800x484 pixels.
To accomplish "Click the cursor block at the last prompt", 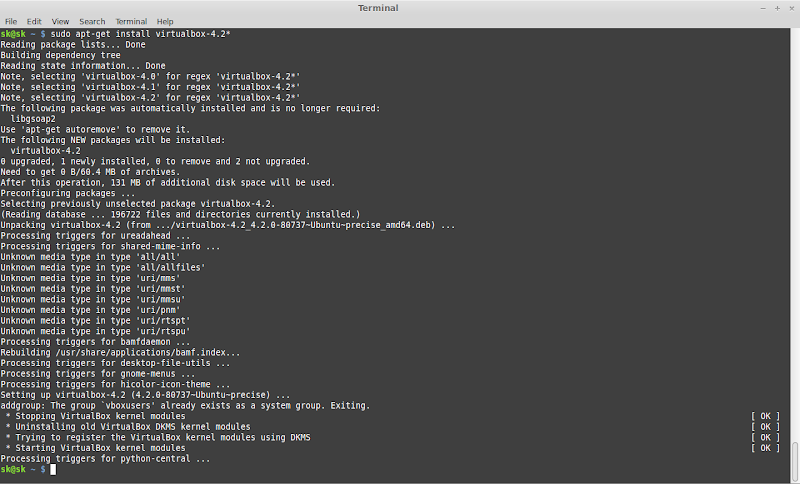I will (53, 469).
